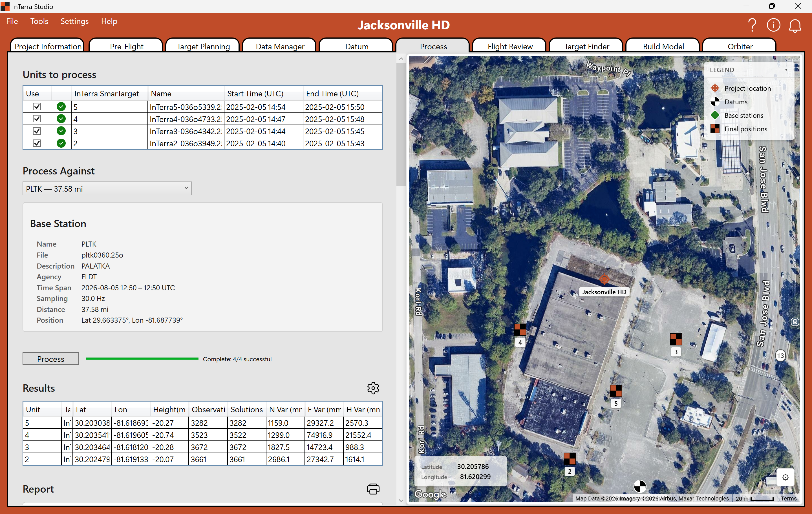Sort results by Height(m) column header
The width and height of the screenshot is (812, 514).
(x=169, y=409)
